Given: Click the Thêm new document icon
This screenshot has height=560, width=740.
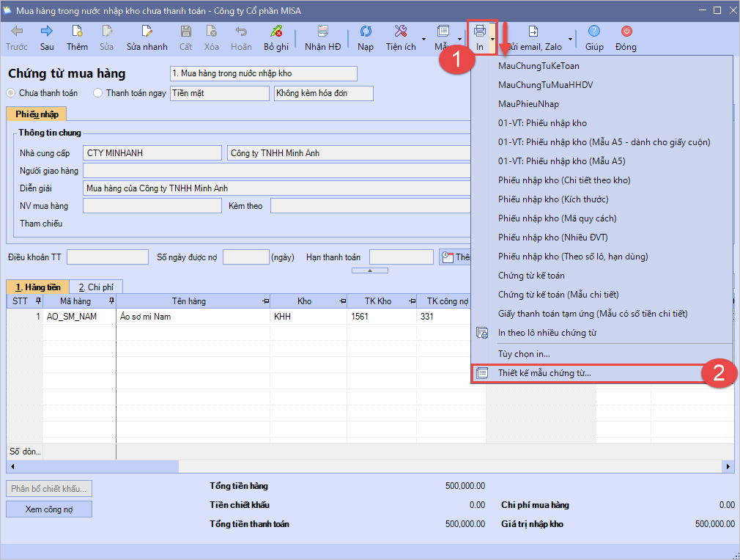Looking at the screenshot, I should pyautogui.click(x=77, y=32).
